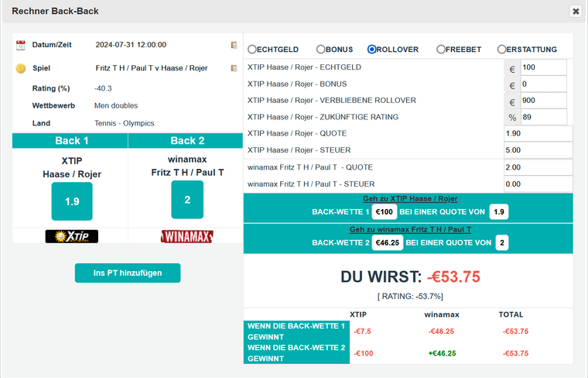Click the +€46.25 winamax value
The height and width of the screenshot is (378, 588).
[x=442, y=354]
